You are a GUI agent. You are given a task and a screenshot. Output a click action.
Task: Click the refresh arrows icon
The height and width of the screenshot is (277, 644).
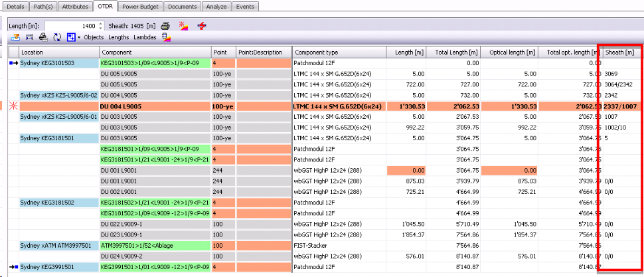(57, 37)
